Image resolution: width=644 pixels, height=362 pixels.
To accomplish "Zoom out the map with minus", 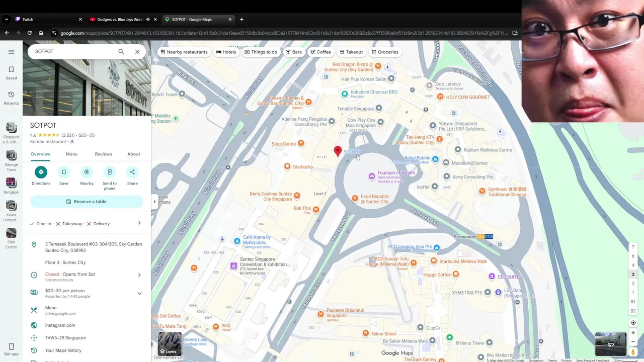I will coord(633,341).
